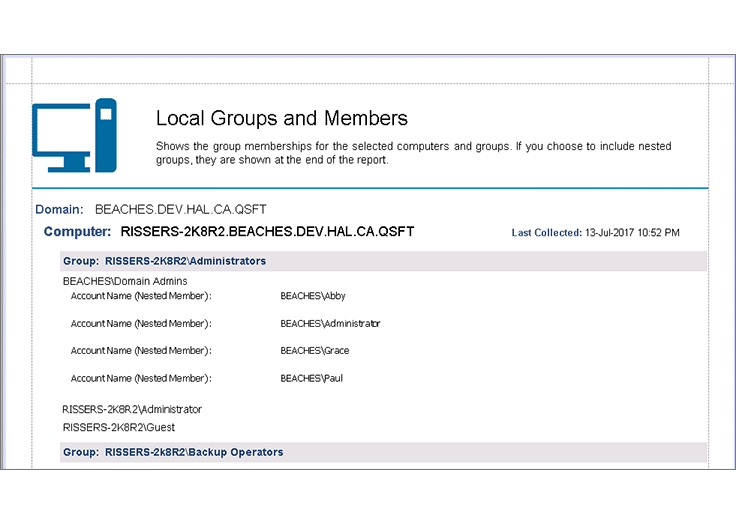Image resolution: width=736 pixels, height=523 pixels.
Task: Click the RISSERS-2K8R2\Guest member
Action: coord(119,428)
